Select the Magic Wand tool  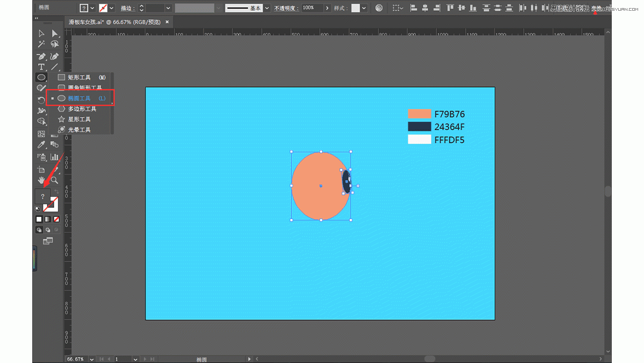41,45
